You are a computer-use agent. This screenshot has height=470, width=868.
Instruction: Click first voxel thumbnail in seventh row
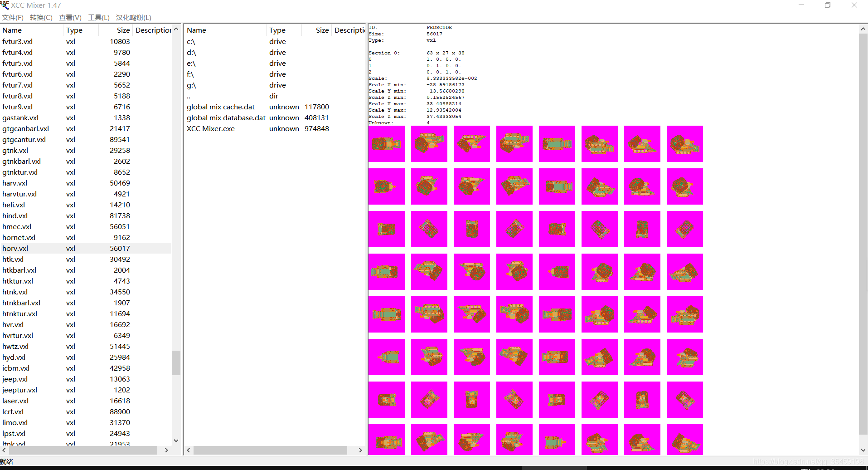point(387,400)
